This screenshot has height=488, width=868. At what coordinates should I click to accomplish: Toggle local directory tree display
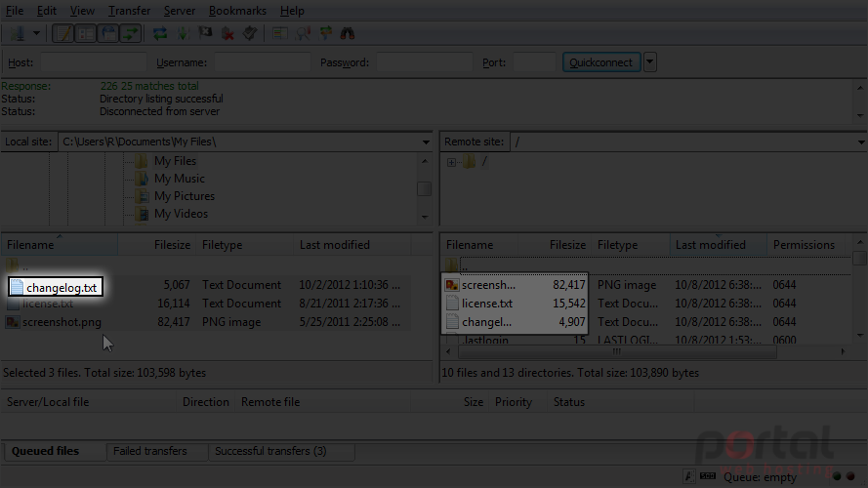(85, 34)
